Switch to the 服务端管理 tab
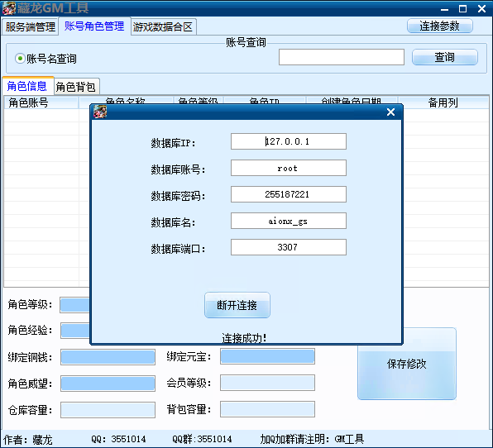 click(30, 26)
